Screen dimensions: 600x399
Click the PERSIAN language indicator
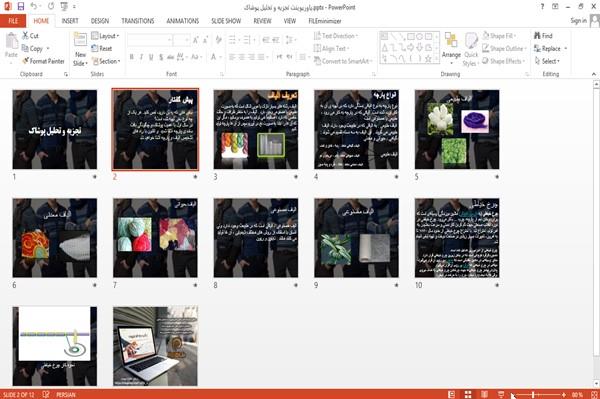(x=66, y=395)
